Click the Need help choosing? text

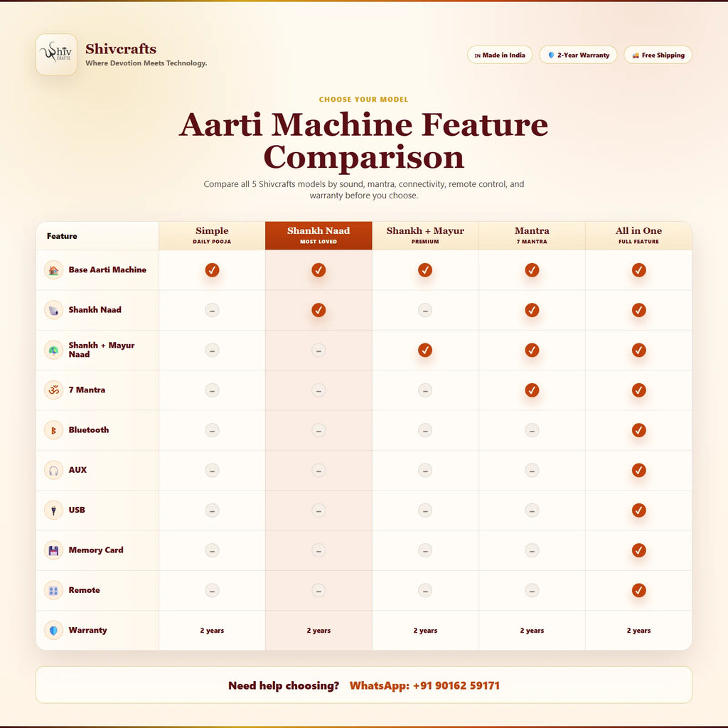point(284,686)
